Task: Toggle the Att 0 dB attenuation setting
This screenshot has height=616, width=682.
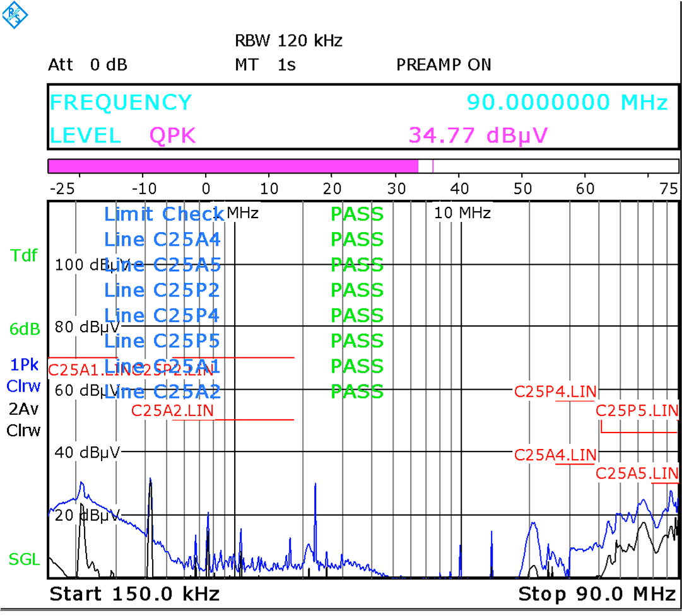Action: (88, 65)
